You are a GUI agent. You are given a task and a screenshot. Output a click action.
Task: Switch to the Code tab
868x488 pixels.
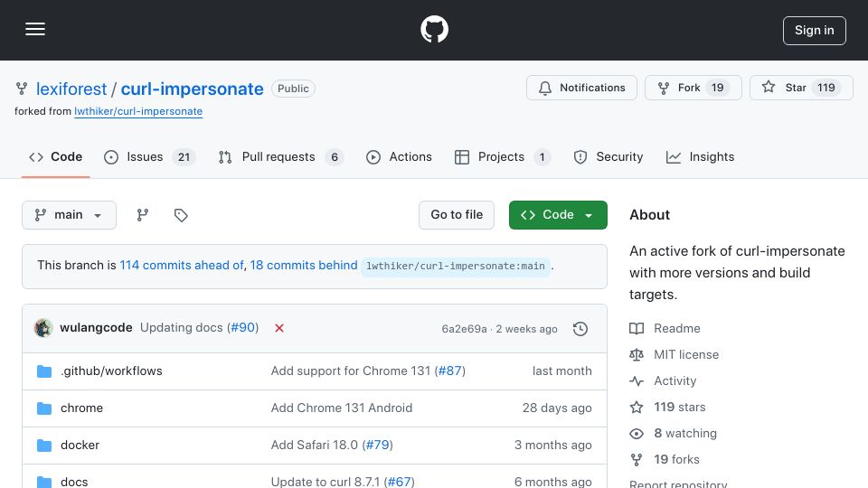(55, 157)
